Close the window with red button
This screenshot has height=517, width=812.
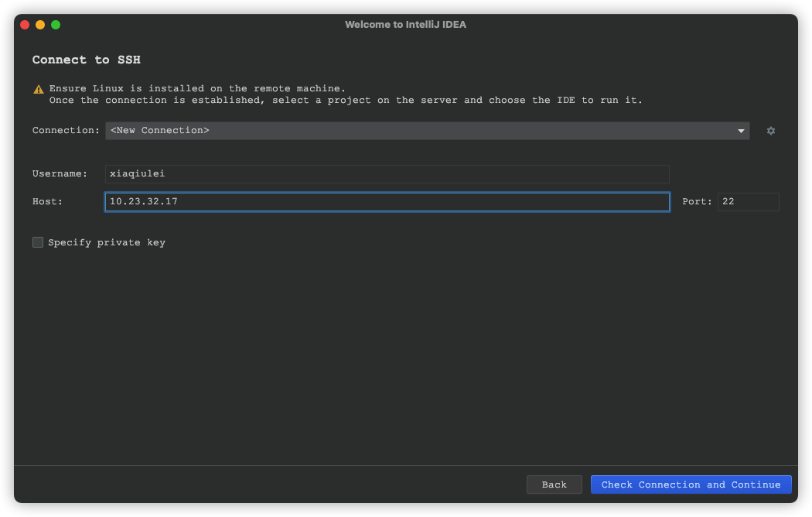[x=25, y=25]
